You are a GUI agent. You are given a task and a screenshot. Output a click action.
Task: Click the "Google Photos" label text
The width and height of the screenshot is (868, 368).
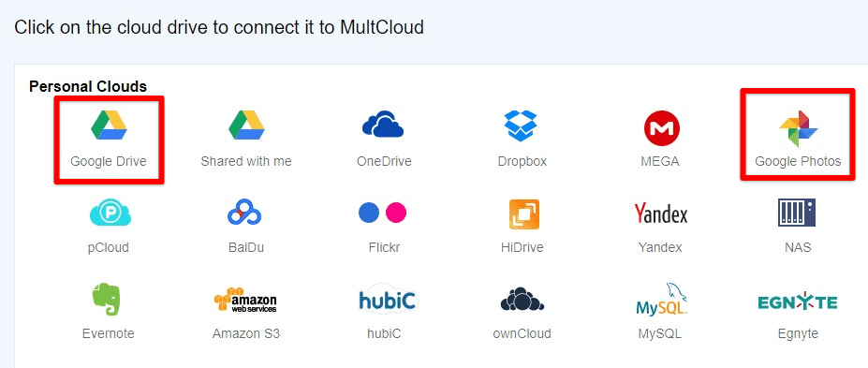[x=798, y=162]
